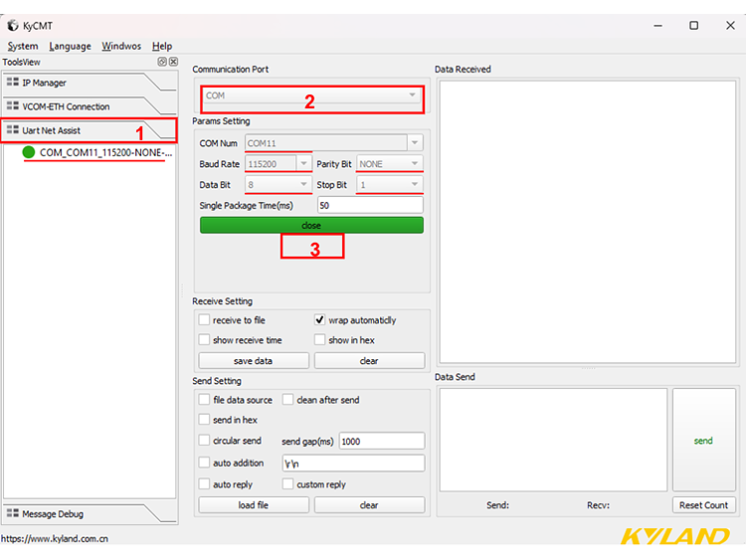Click clear button in Receive Setting
This screenshot has width=746, height=560.
tap(369, 361)
